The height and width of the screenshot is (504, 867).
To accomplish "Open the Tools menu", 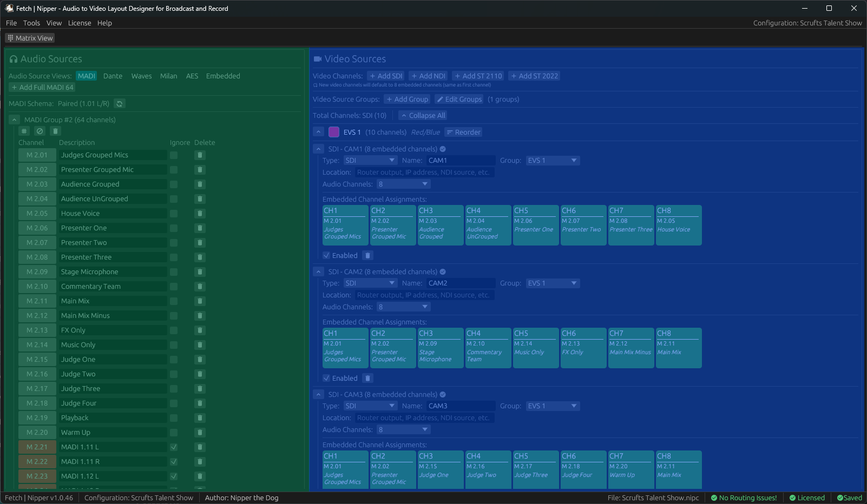I will (31, 23).
